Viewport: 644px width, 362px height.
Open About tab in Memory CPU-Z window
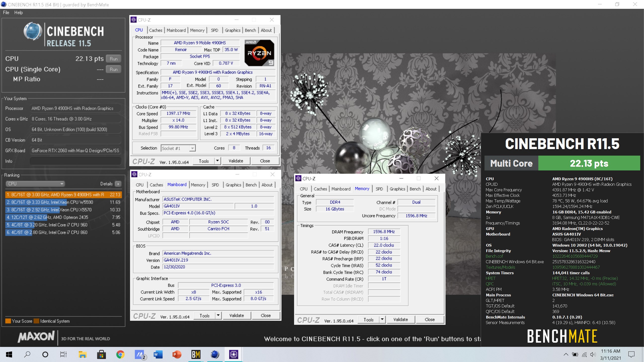pyautogui.click(x=431, y=189)
